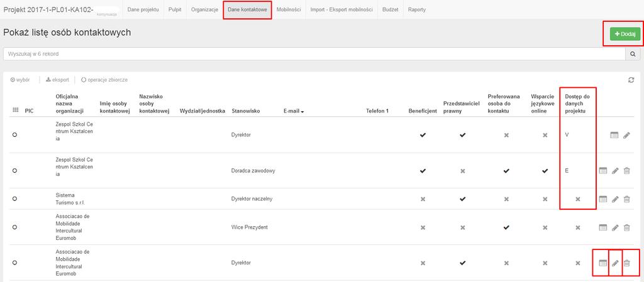
Task: Sort by Nazwisko osoby kontaktowej header
Action: 155,104
